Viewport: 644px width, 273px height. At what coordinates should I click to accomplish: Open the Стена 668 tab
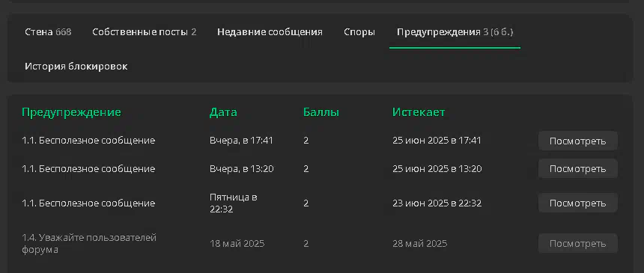pos(48,32)
